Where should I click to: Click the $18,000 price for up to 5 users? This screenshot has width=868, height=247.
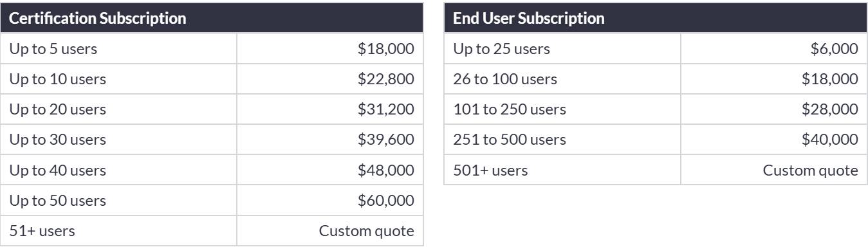tap(330, 48)
